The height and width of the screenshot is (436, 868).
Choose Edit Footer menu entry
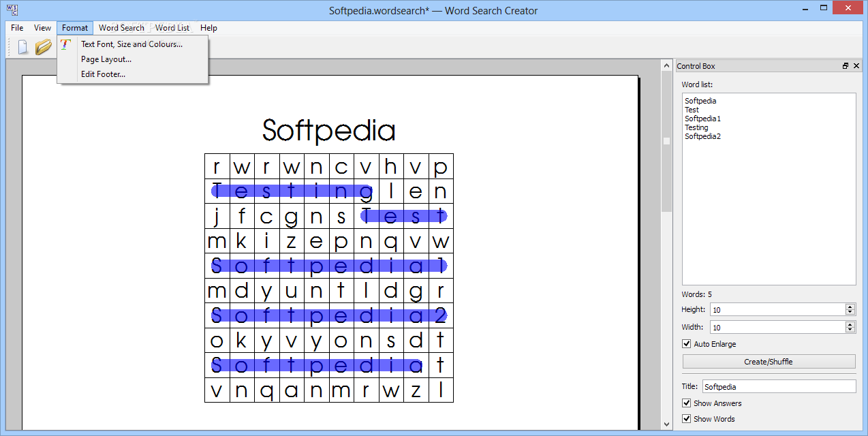click(133, 74)
